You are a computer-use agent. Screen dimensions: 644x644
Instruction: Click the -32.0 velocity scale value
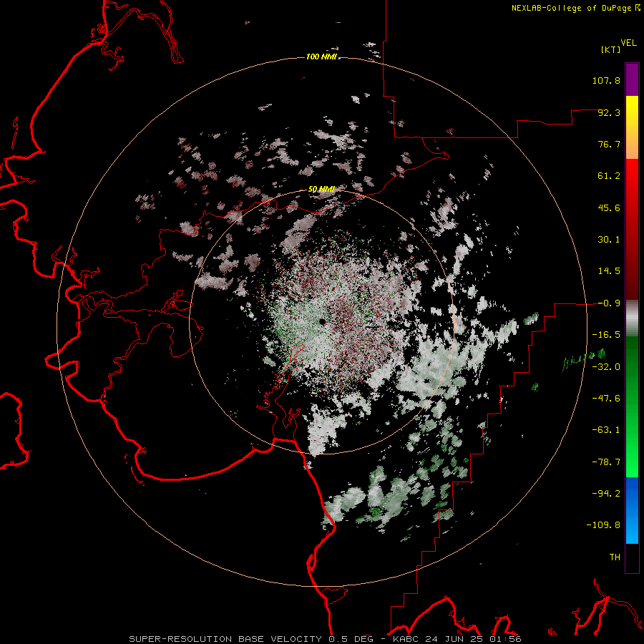[x=606, y=367]
